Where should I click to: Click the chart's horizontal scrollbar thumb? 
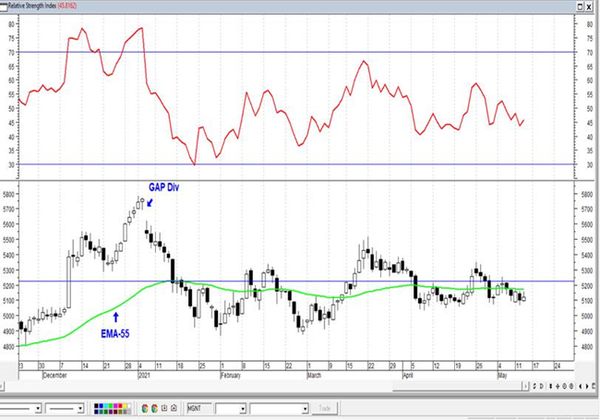pyautogui.click(x=459, y=388)
